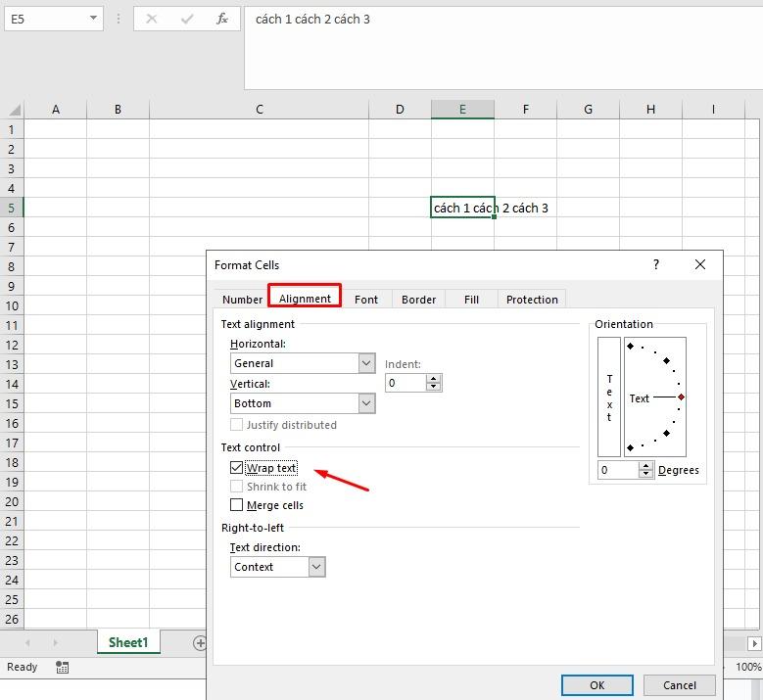Image resolution: width=763 pixels, height=700 pixels.
Task: Toggle the Shrink to fit checkbox
Action: coord(236,486)
